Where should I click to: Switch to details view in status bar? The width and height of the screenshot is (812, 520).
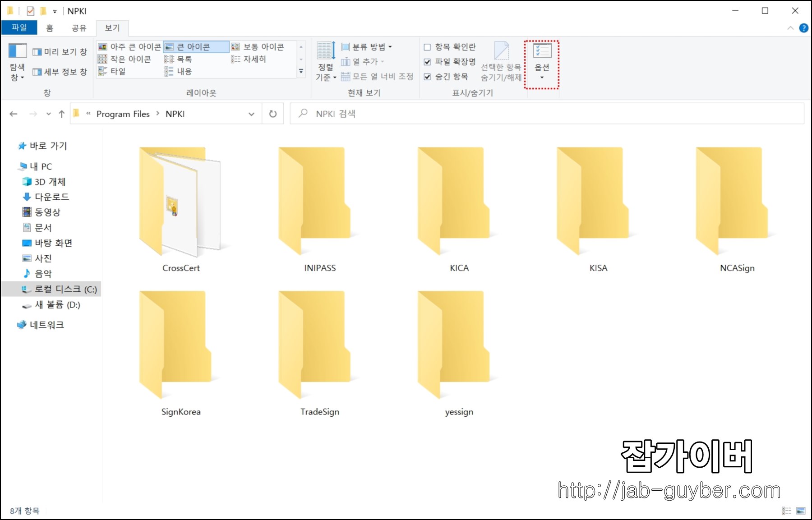coord(787,511)
